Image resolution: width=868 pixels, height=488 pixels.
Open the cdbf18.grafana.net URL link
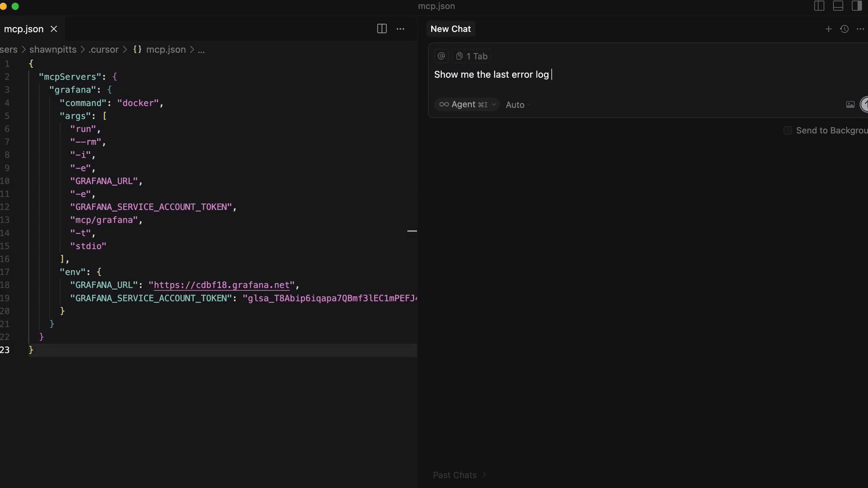222,285
